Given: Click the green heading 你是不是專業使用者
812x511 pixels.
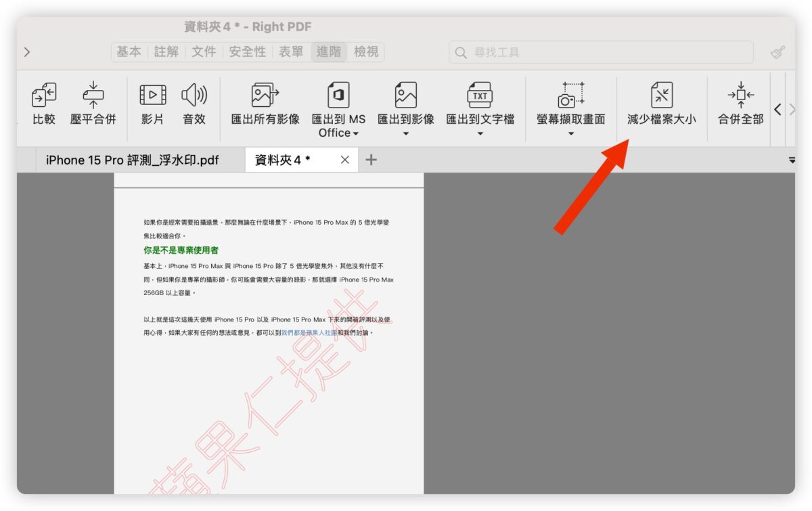Looking at the screenshot, I should [181, 250].
